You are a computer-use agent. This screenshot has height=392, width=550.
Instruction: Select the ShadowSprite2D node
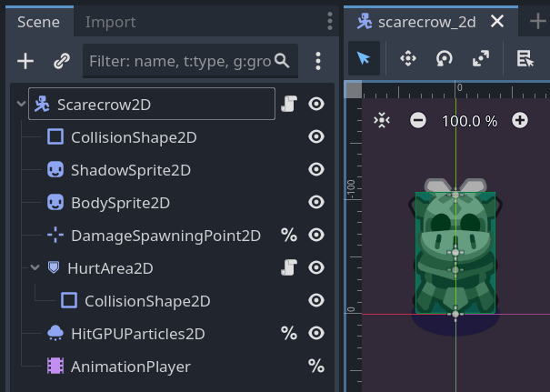(131, 170)
